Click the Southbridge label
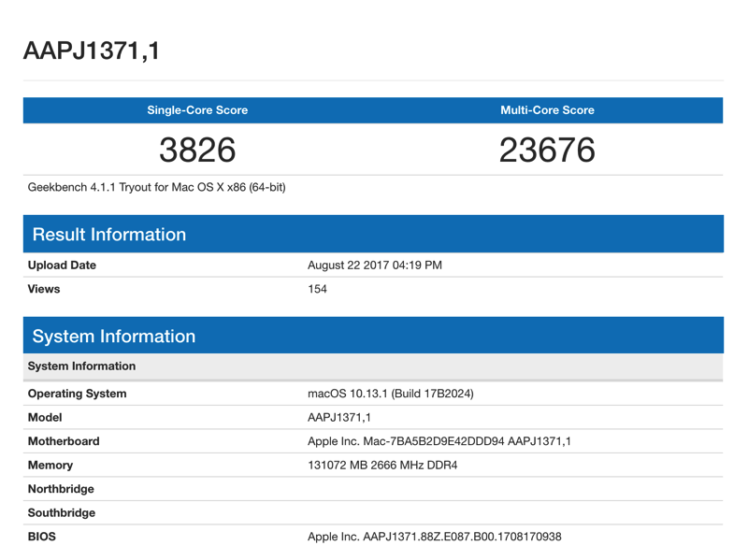Viewport: 748px width, 560px height. pyautogui.click(x=62, y=512)
